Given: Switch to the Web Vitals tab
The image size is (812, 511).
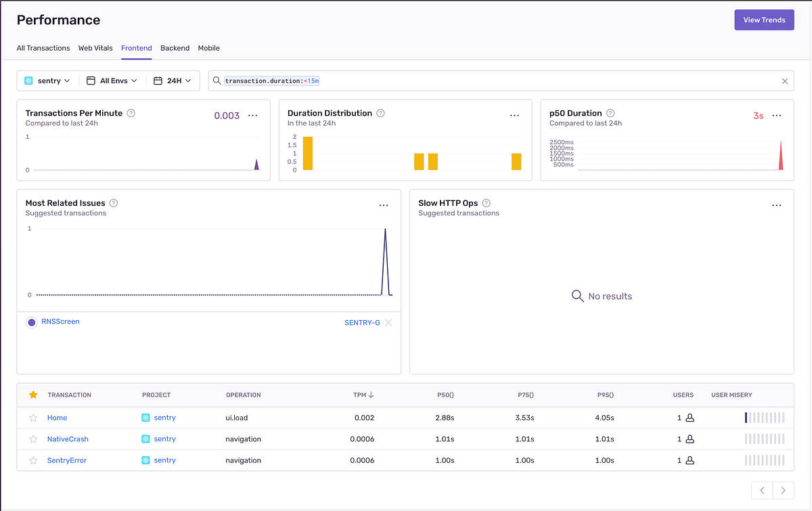Looking at the screenshot, I should click(x=95, y=48).
